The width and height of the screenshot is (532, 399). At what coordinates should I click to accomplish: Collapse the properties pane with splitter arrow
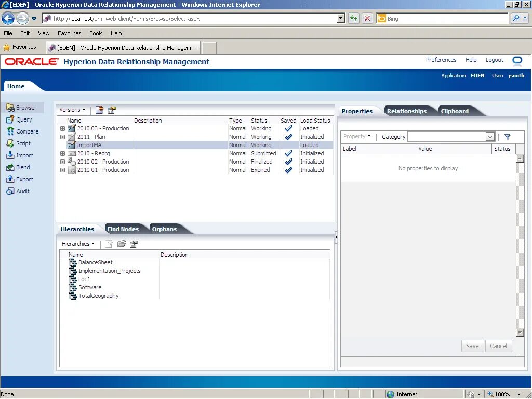click(336, 237)
